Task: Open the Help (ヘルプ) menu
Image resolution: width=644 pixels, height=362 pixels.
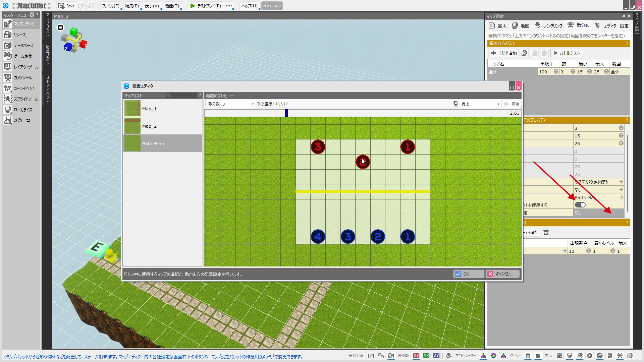Action: (249, 6)
